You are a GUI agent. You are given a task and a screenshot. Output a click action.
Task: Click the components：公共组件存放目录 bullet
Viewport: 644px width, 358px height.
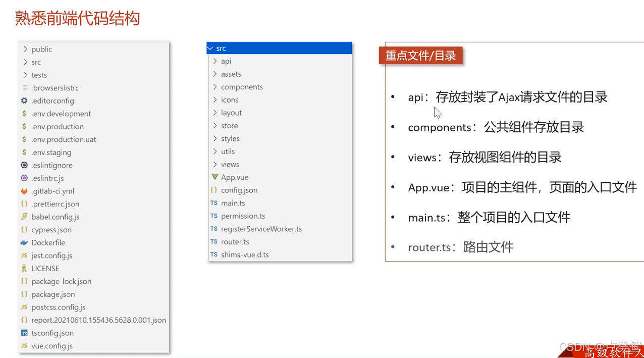point(496,127)
